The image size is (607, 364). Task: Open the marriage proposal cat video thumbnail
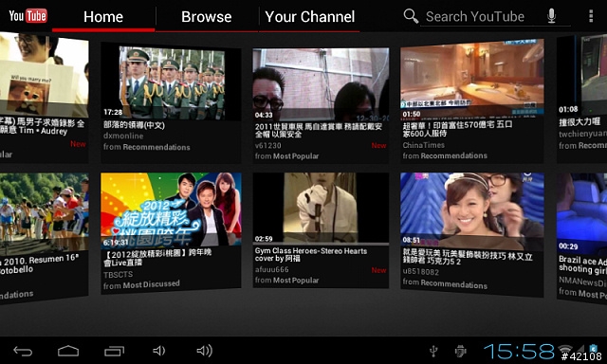pyautogui.click(x=44, y=76)
